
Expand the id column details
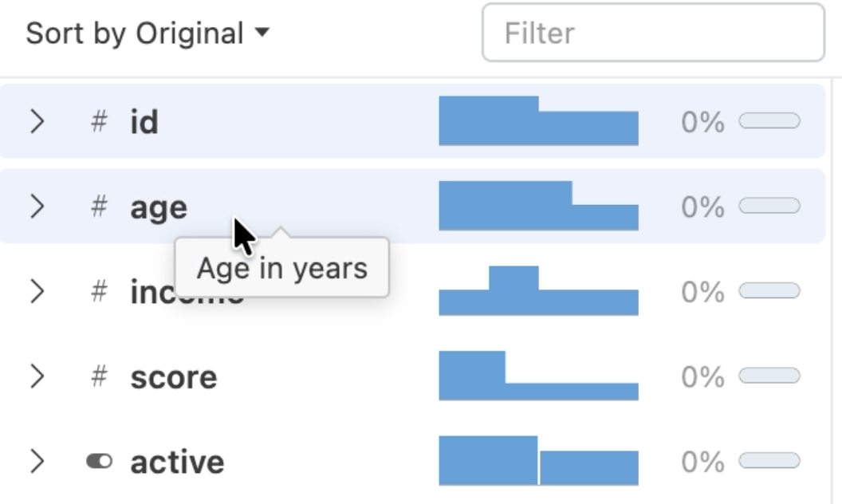click(37, 121)
